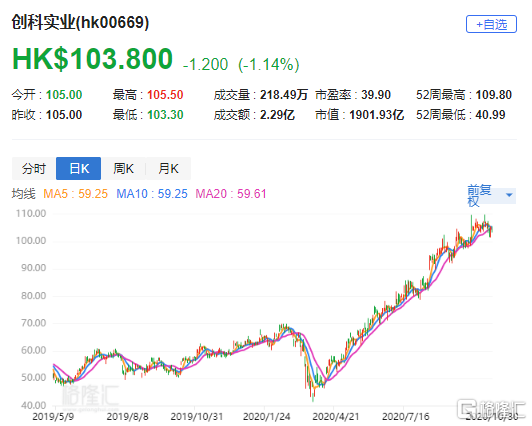Screen dimensions: 532x426
Task: Click the 40.00 y-axis label
Action: point(33,405)
